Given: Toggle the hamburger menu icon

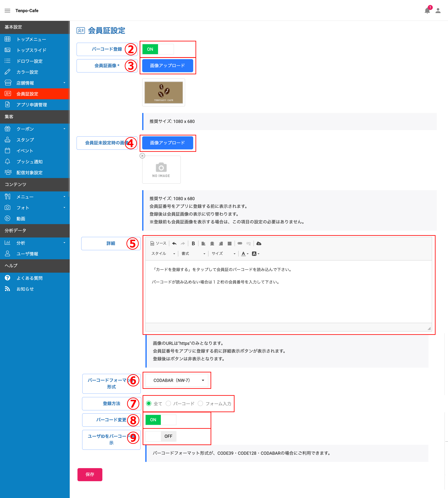Looking at the screenshot, I should pyautogui.click(x=7, y=11).
